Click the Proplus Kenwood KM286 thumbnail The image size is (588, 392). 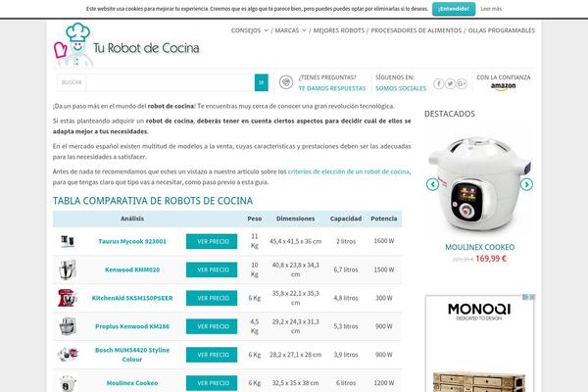click(68, 326)
